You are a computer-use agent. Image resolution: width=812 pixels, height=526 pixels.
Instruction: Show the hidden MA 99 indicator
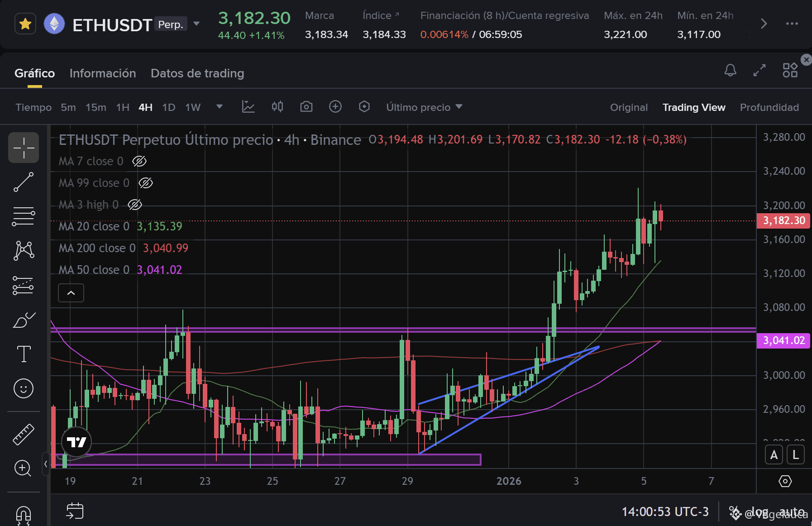(x=146, y=183)
